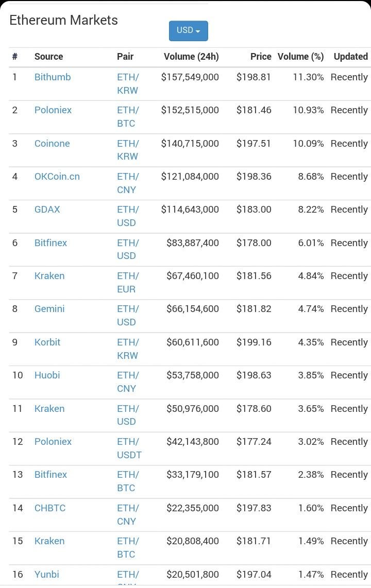Open OKCoin.cn exchange page
This screenshot has height=588, width=371.
[57, 177]
